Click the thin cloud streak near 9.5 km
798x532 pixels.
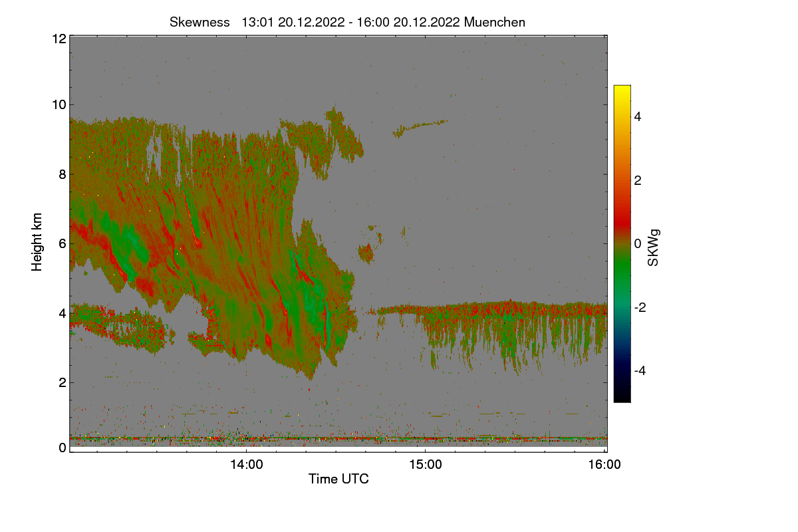pos(420,127)
